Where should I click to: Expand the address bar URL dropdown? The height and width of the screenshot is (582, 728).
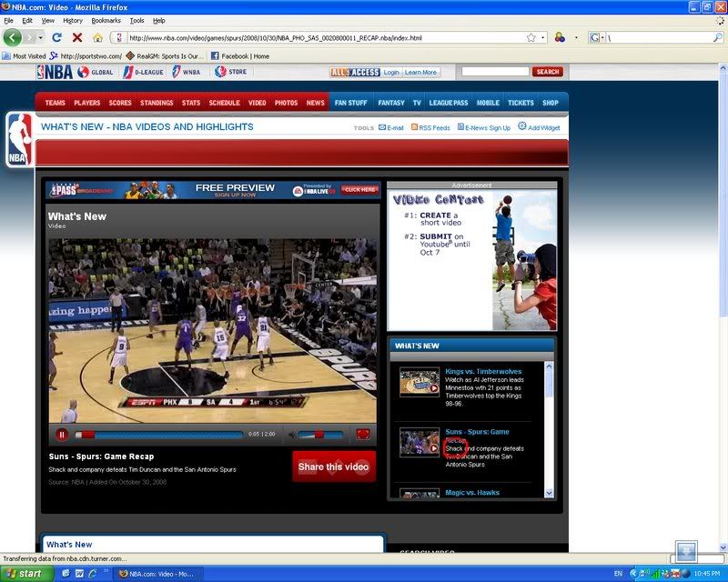tap(543, 37)
